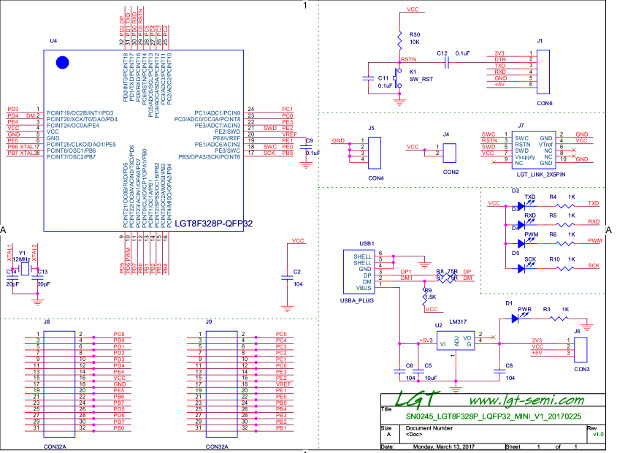
Task: Select the USBA_PLUG label text
Action: tap(357, 300)
